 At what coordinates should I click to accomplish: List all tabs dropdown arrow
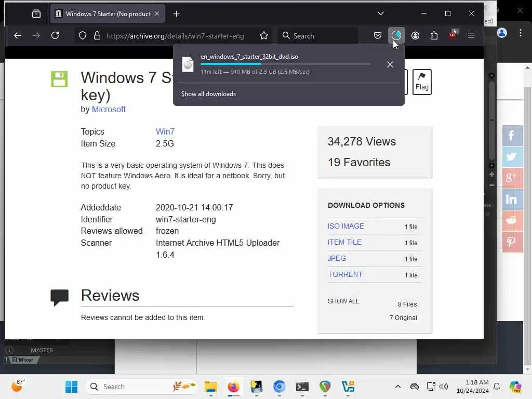[381, 14]
